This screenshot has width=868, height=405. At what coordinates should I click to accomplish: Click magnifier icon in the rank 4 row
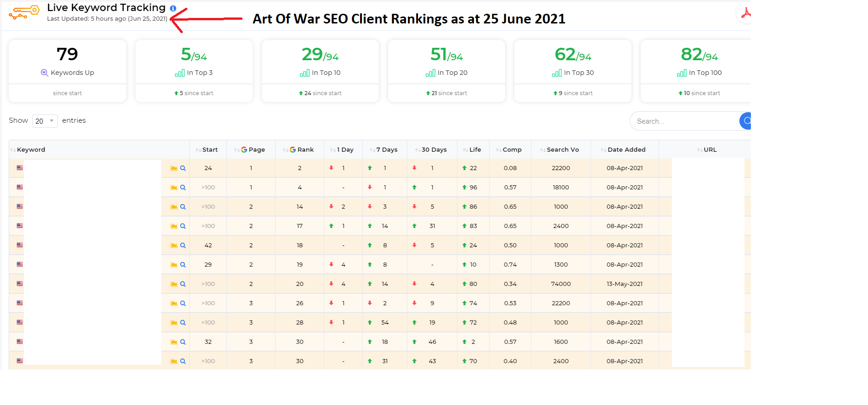tap(183, 188)
